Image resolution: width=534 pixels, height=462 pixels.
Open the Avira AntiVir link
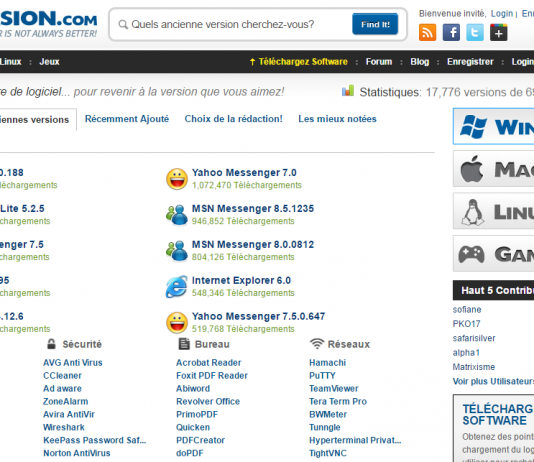(69, 414)
